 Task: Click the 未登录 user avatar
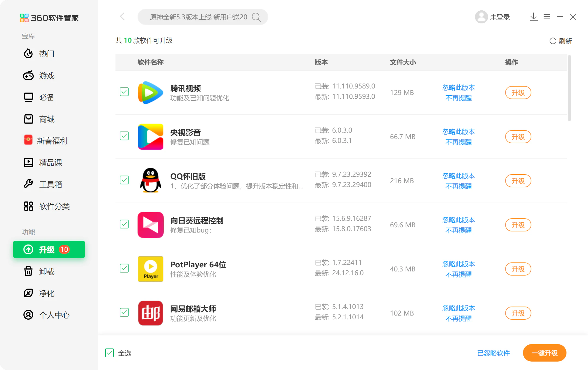pos(481,17)
